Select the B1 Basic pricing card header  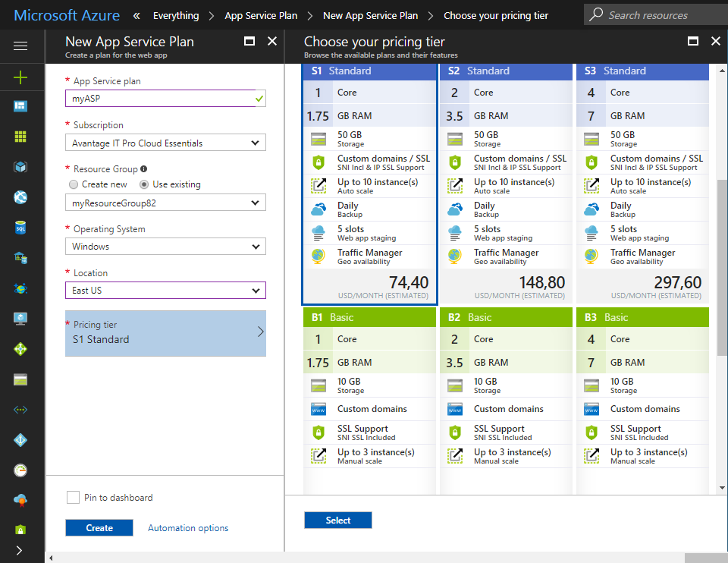point(369,317)
